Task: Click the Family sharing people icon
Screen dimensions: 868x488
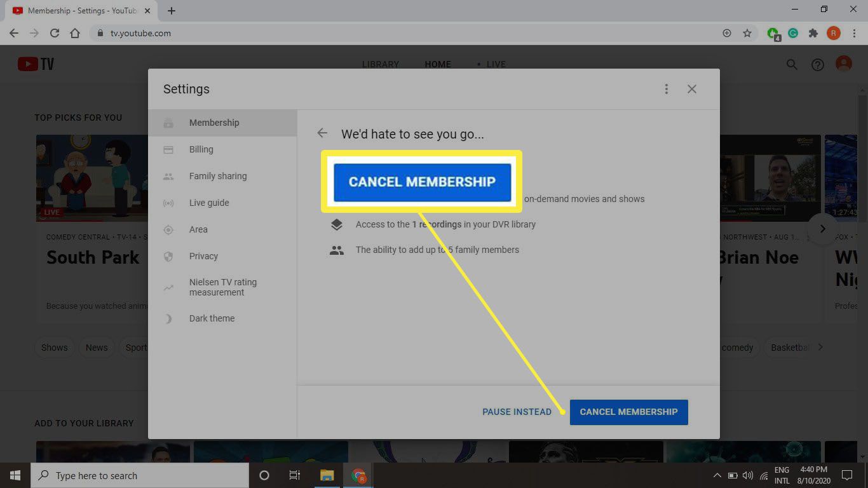Action: tap(168, 176)
